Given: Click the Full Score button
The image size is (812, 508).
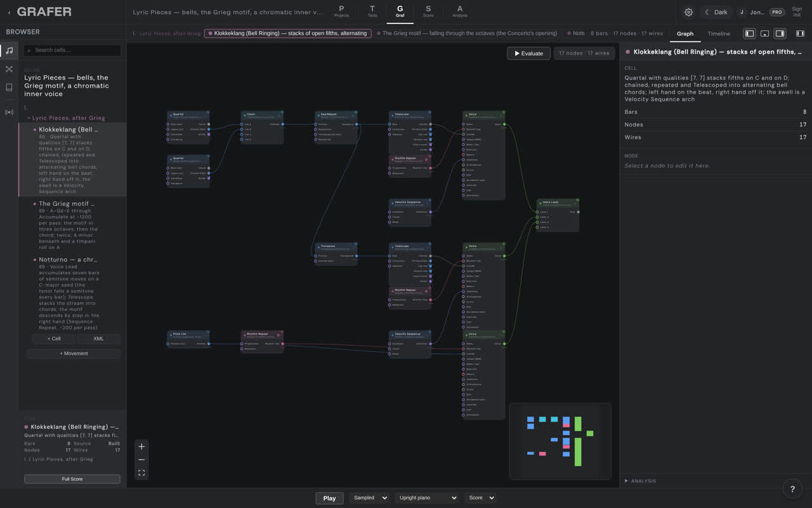Looking at the screenshot, I should [72, 479].
